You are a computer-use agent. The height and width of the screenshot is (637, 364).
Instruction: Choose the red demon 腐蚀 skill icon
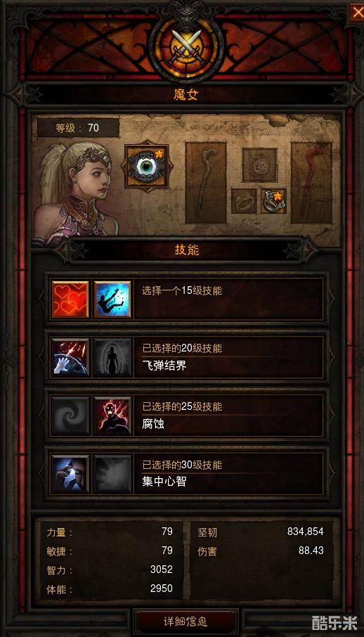[112, 416]
